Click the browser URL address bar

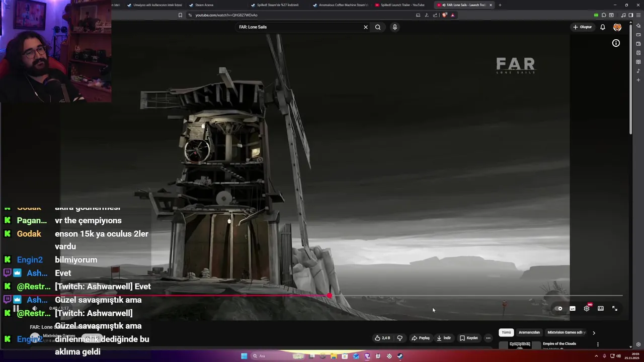(302, 15)
